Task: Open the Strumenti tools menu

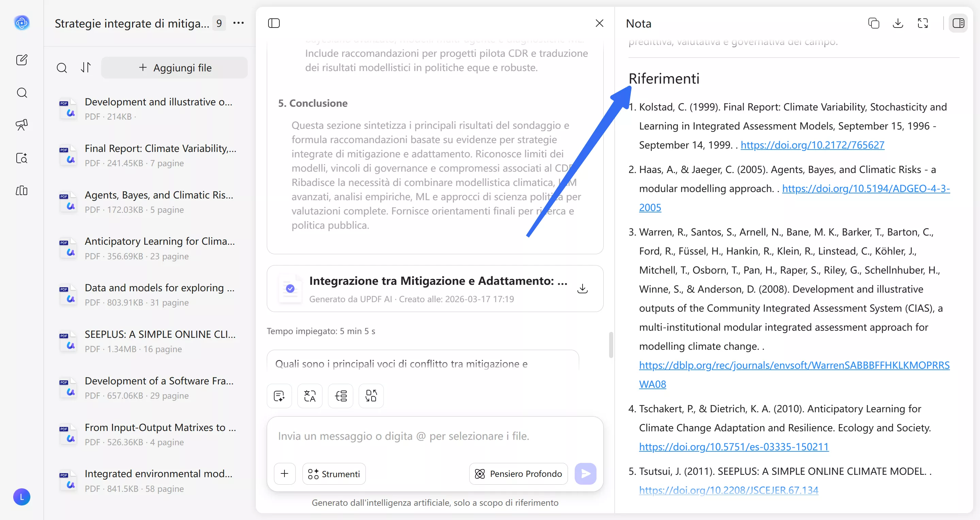Action: [334, 474]
